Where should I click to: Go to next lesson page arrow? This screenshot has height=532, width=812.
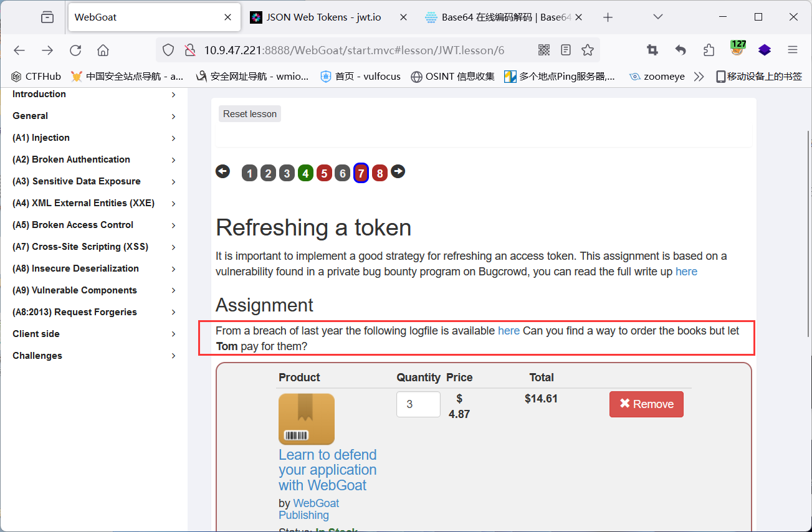(x=398, y=171)
